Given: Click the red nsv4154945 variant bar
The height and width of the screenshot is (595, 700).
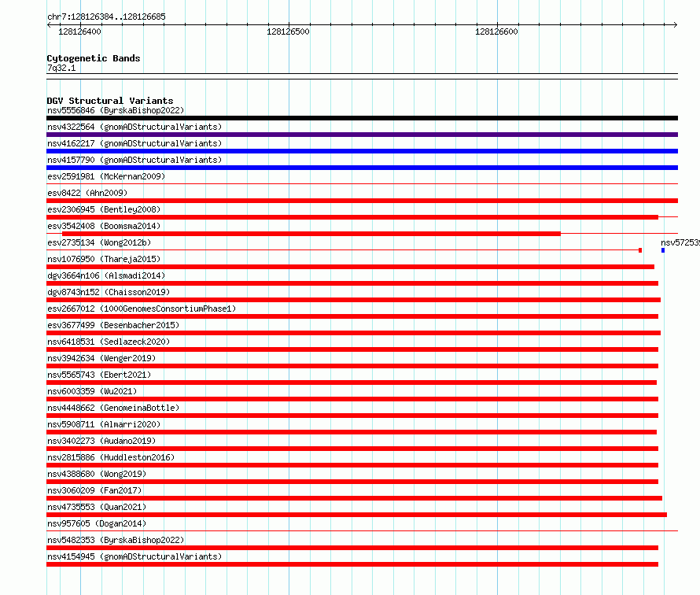Looking at the screenshot, I should [x=352, y=564].
